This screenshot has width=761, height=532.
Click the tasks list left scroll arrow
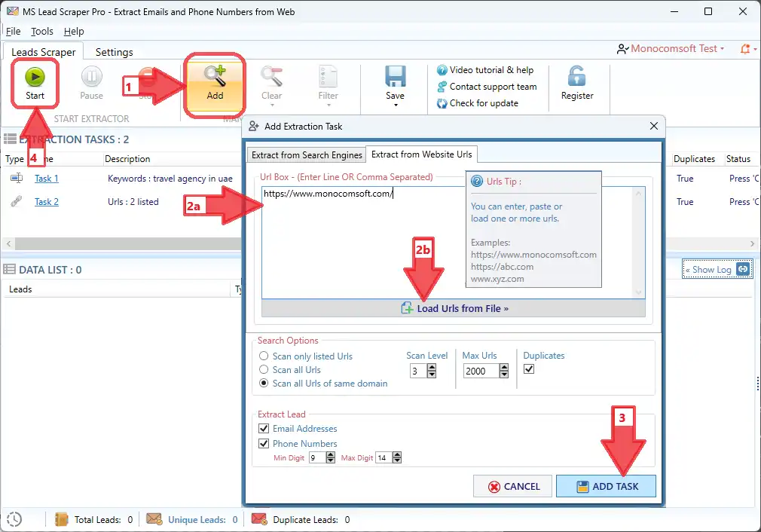[x=9, y=243]
